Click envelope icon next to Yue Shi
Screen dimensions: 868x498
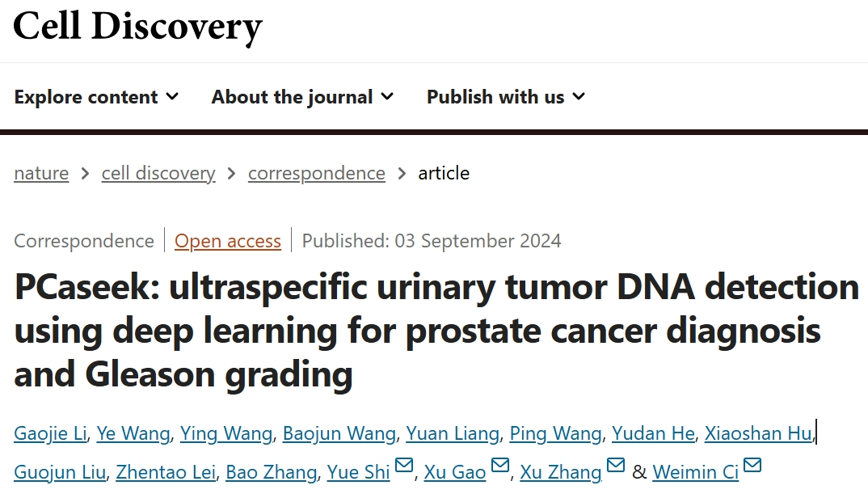point(404,466)
